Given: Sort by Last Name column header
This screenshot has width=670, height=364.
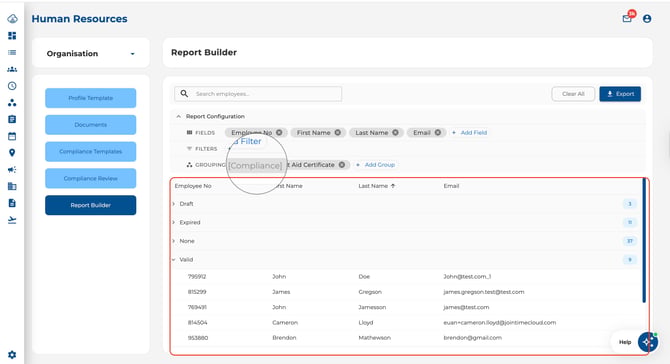Looking at the screenshot, I should (x=376, y=186).
